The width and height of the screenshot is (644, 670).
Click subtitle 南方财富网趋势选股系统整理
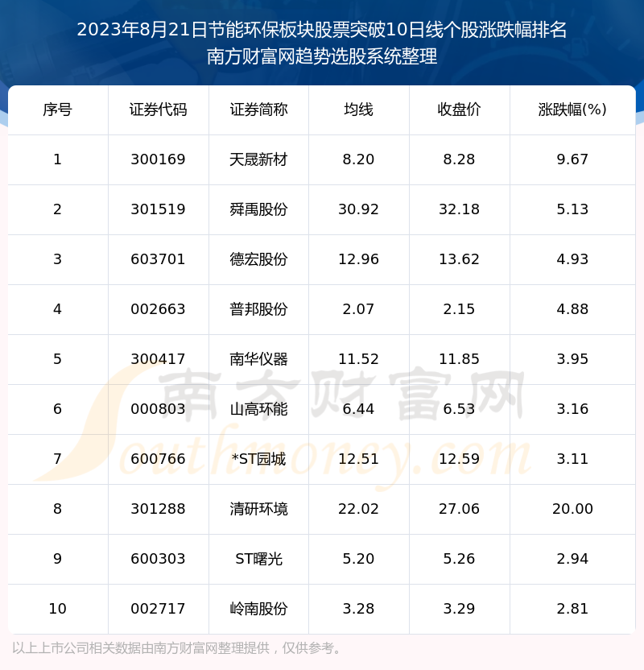click(x=322, y=56)
